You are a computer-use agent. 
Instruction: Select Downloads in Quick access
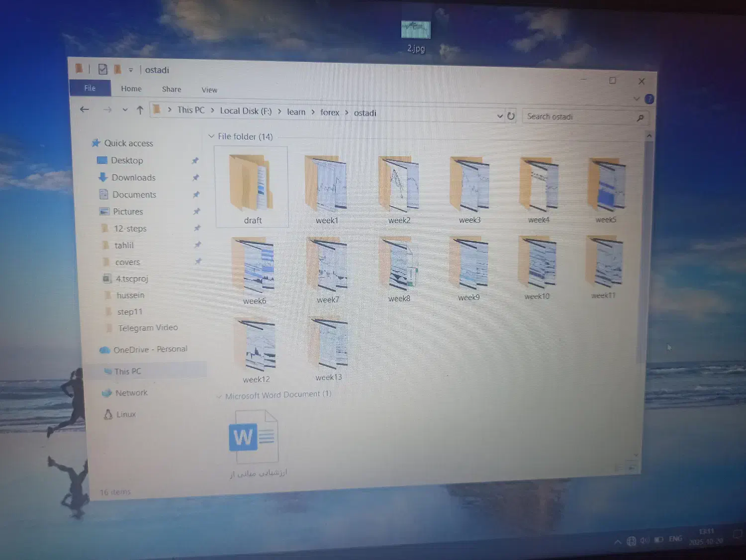click(133, 178)
